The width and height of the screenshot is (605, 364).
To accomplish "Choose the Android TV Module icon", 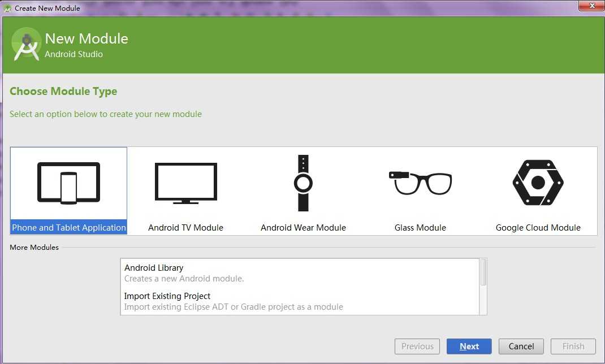I will [186, 183].
